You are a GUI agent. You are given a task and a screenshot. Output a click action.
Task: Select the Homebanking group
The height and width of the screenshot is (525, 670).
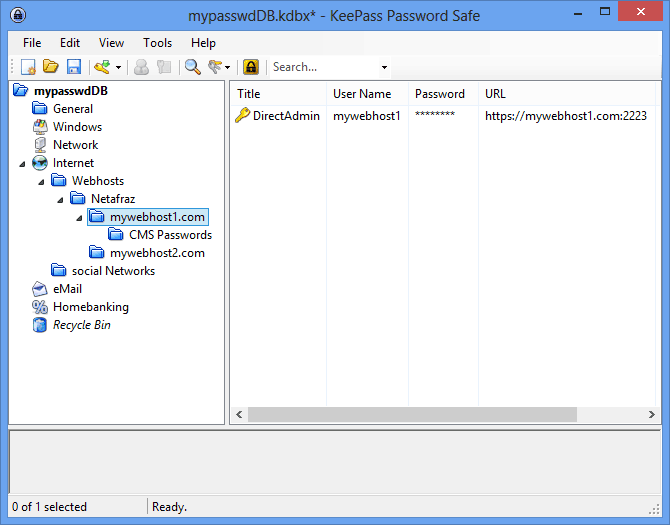(91, 307)
